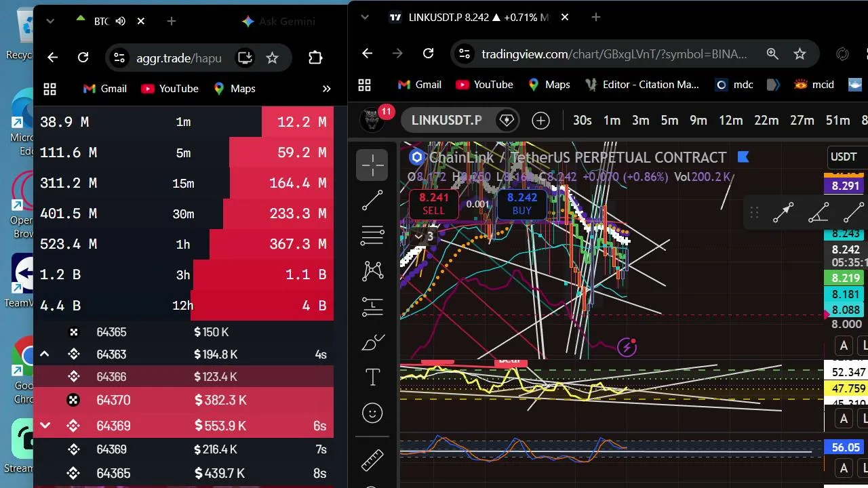Open site information icon for tradingview.com

463,54
